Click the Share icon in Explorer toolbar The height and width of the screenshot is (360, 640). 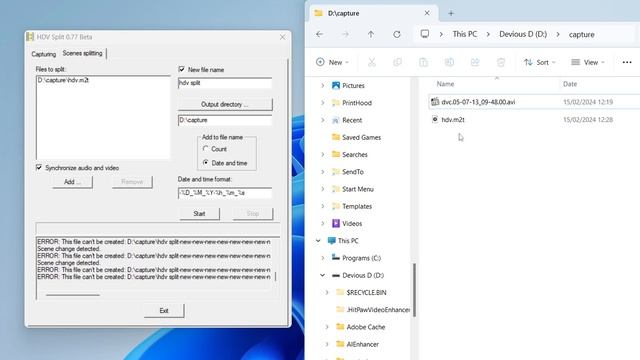pyautogui.click(x=475, y=62)
